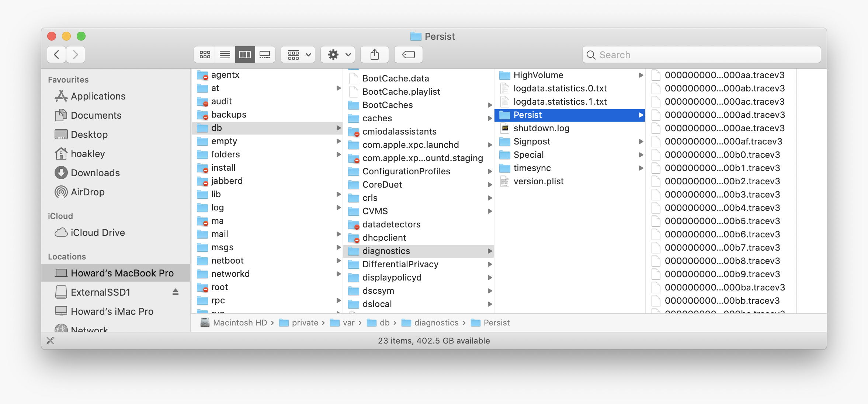Select the shutdown.log file
Image resolution: width=868 pixels, height=404 pixels.
click(x=541, y=128)
